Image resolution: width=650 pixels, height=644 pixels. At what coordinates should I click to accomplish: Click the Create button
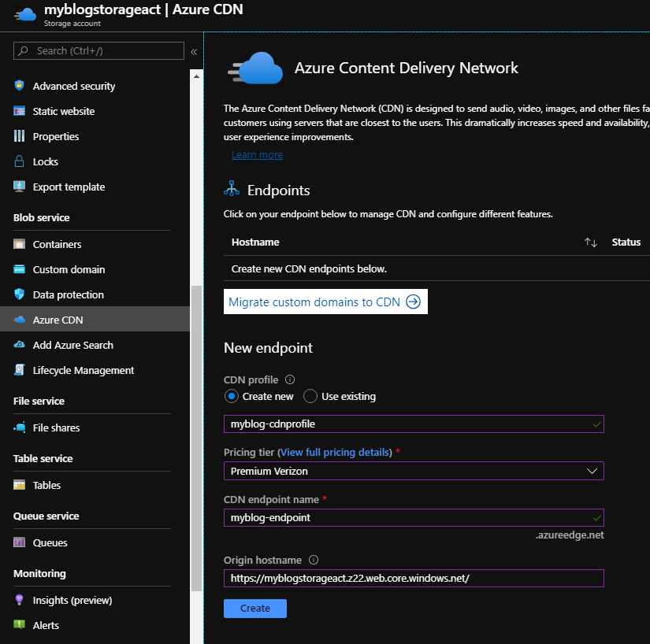pyautogui.click(x=254, y=609)
